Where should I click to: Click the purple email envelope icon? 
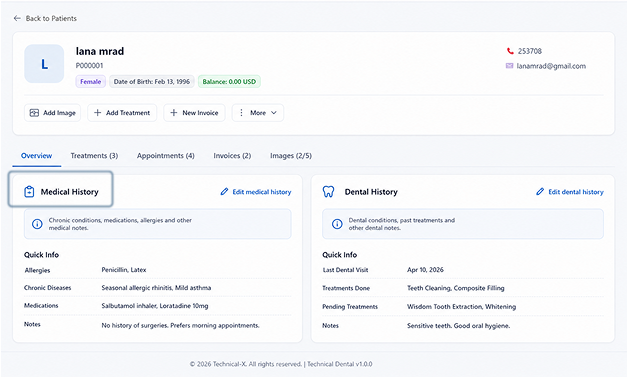tap(509, 66)
